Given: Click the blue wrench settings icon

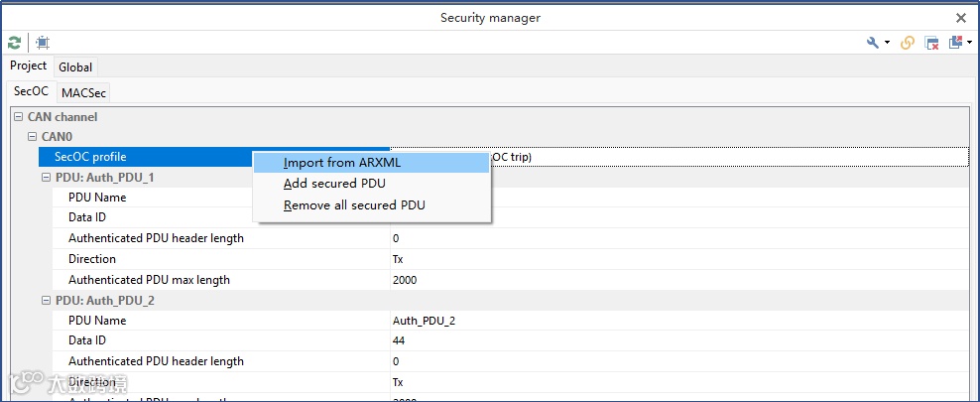Looking at the screenshot, I should tap(873, 43).
